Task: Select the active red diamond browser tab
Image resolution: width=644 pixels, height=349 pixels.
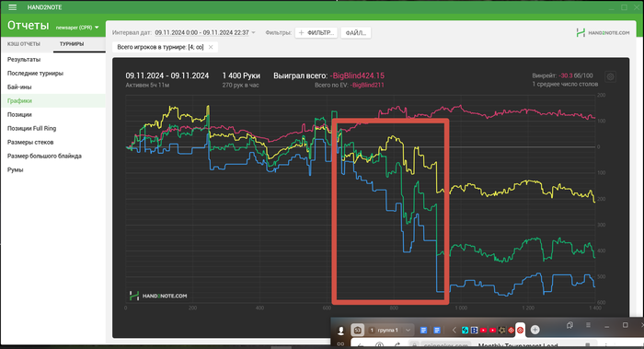Action: [521, 330]
